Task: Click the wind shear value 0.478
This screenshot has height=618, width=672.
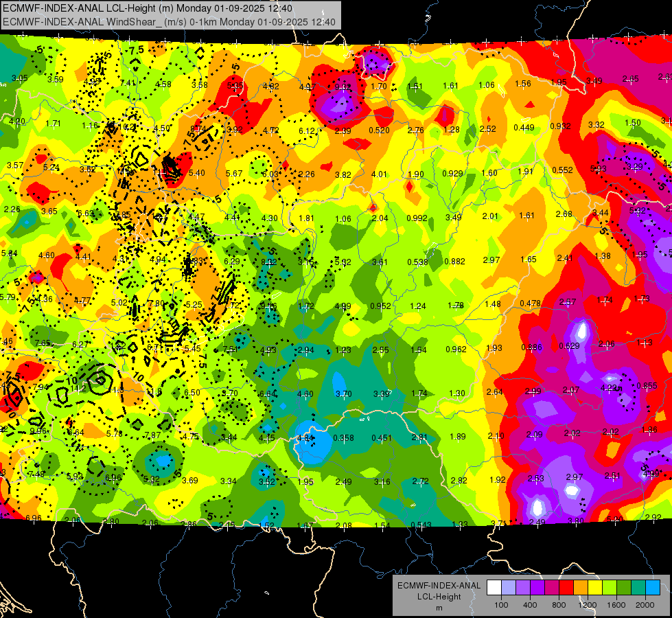Action: point(530,304)
